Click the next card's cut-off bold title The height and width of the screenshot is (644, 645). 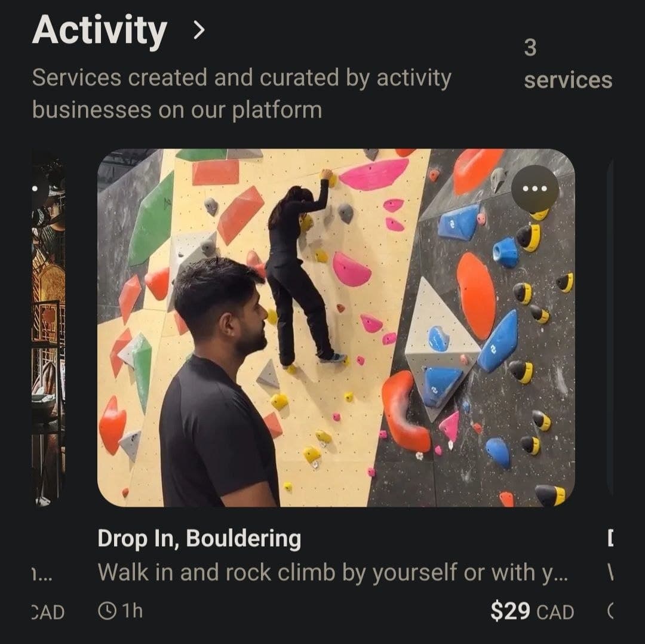coord(610,540)
